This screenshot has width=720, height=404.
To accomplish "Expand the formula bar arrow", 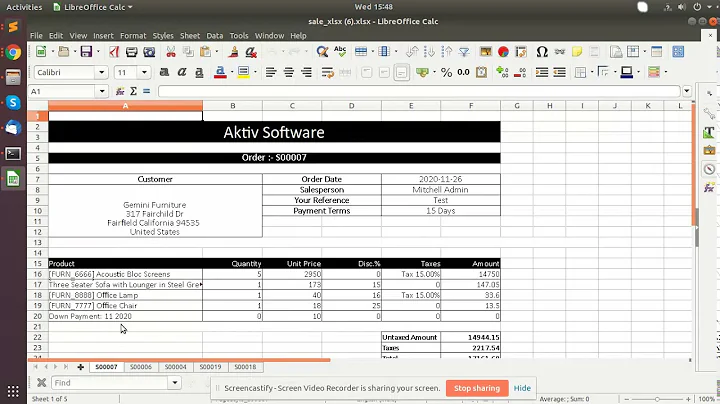I will pos(687,91).
